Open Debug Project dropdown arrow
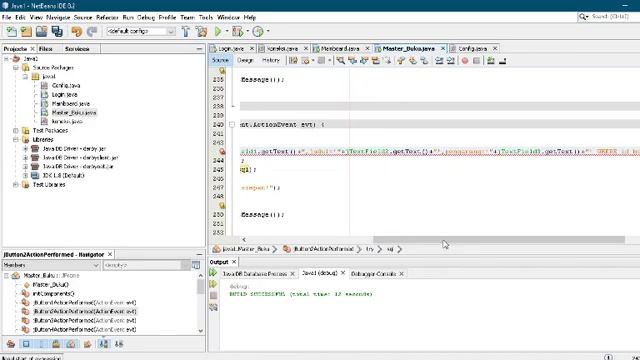This screenshot has height=360, width=640. click(247, 31)
